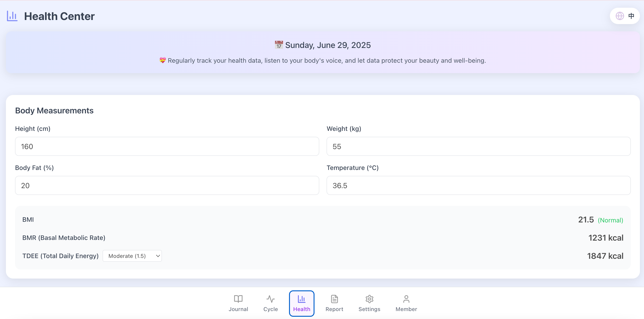
Task: Open the Journal book icon
Action: click(x=238, y=299)
